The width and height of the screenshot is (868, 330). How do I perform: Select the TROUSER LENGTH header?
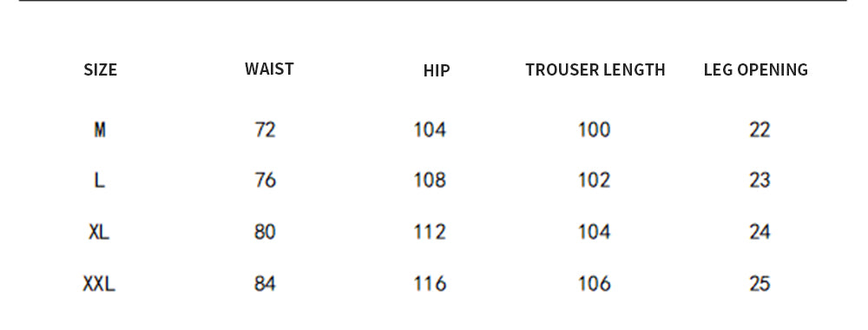pos(595,69)
